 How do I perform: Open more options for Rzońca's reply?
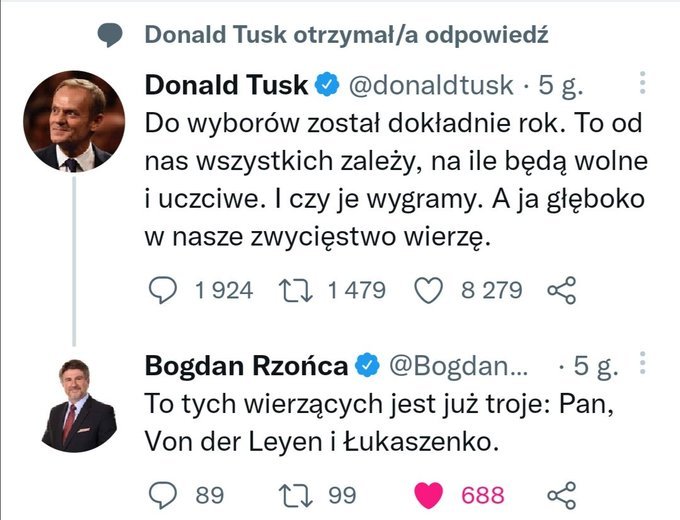pyautogui.click(x=642, y=366)
